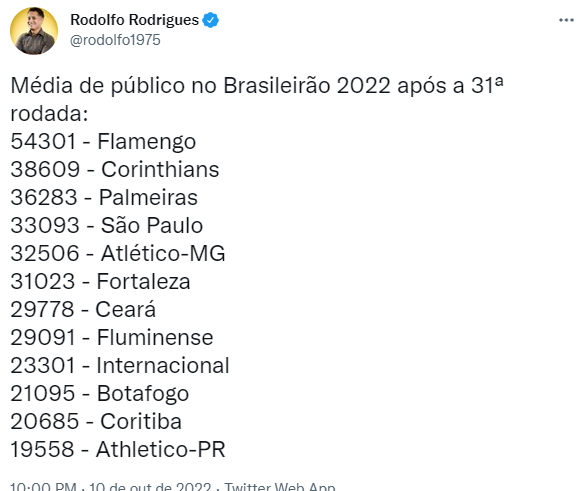
Task: Select the 38609 - Corinthians line
Action: [115, 170]
